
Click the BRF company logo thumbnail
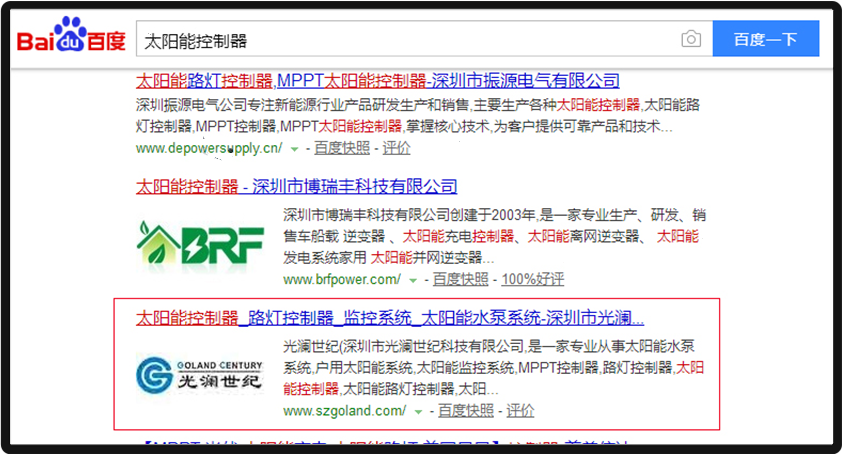[200, 245]
